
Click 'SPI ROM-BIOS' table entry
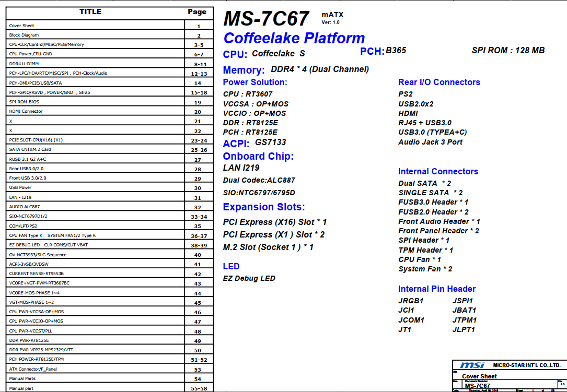pyautogui.click(x=110, y=102)
